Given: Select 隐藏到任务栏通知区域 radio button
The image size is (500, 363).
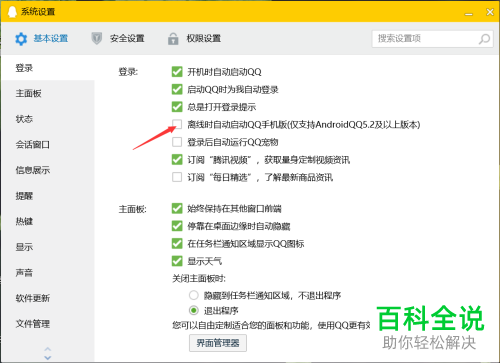Looking at the screenshot, I should tap(194, 295).
